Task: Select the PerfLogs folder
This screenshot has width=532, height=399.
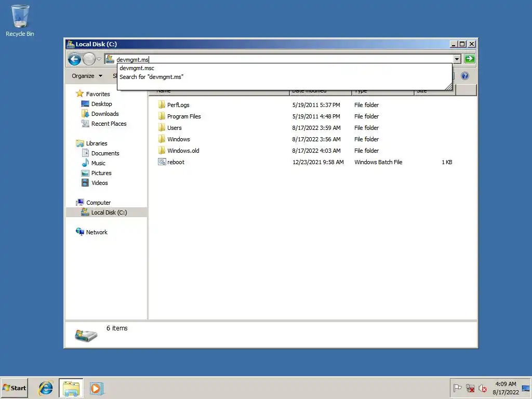Action: click(x=178, y=105)
